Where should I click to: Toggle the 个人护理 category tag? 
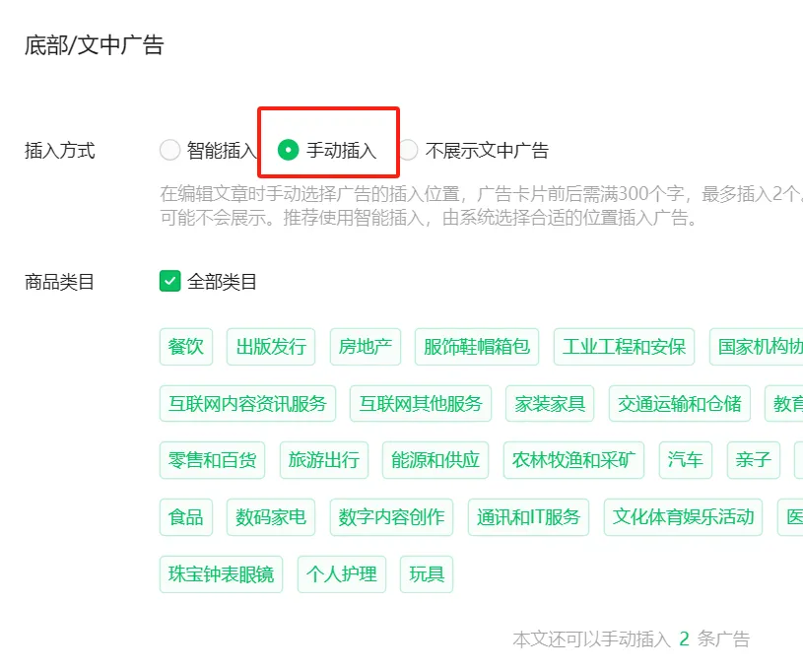click(342, 574)
